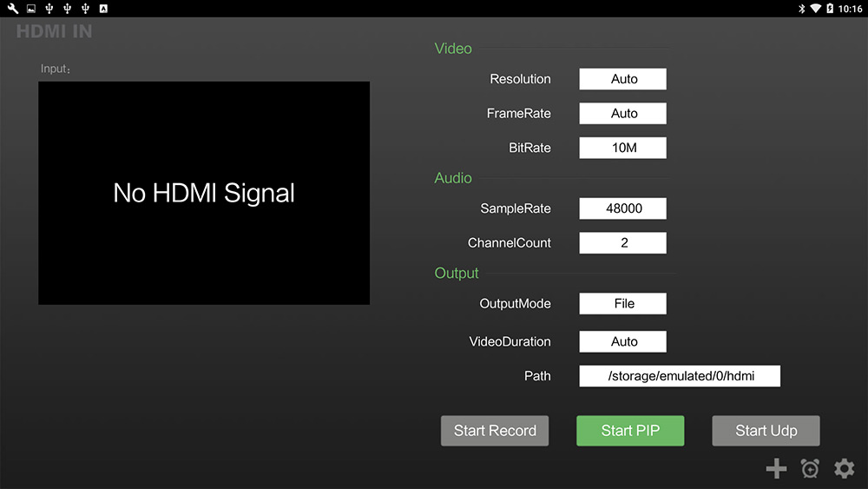
Task: Click the Bluetooth status icon
Action: (x=801, y=9)
